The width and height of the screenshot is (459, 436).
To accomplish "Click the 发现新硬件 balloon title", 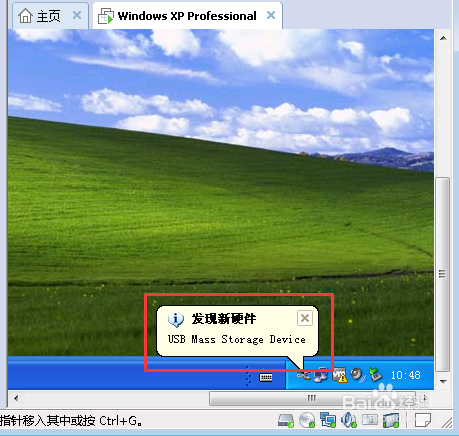I will coord(223,319).
